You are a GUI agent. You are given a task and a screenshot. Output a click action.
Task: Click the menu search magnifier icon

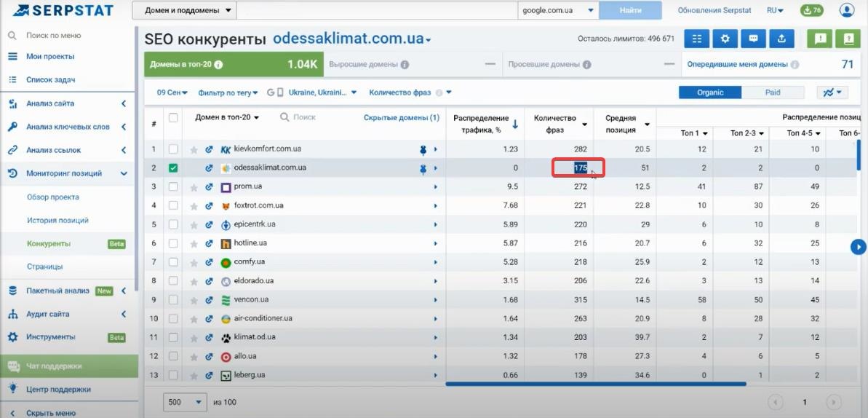12,36
